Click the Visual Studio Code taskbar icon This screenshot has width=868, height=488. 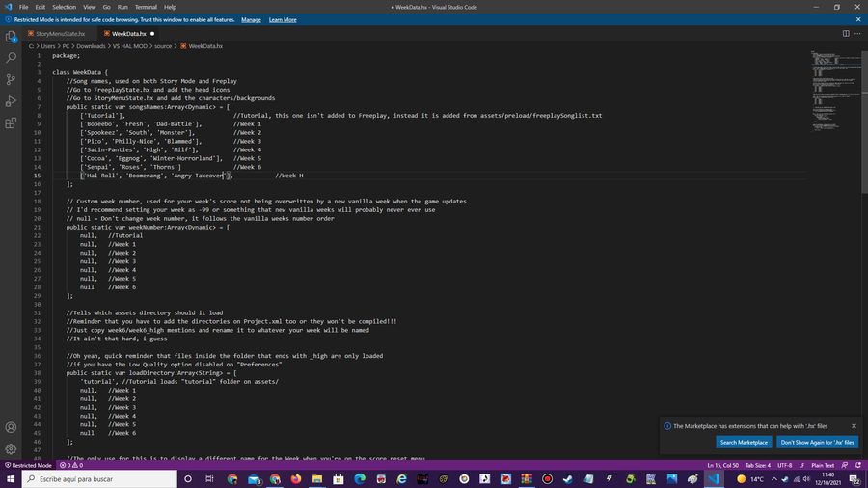[714, 479]
